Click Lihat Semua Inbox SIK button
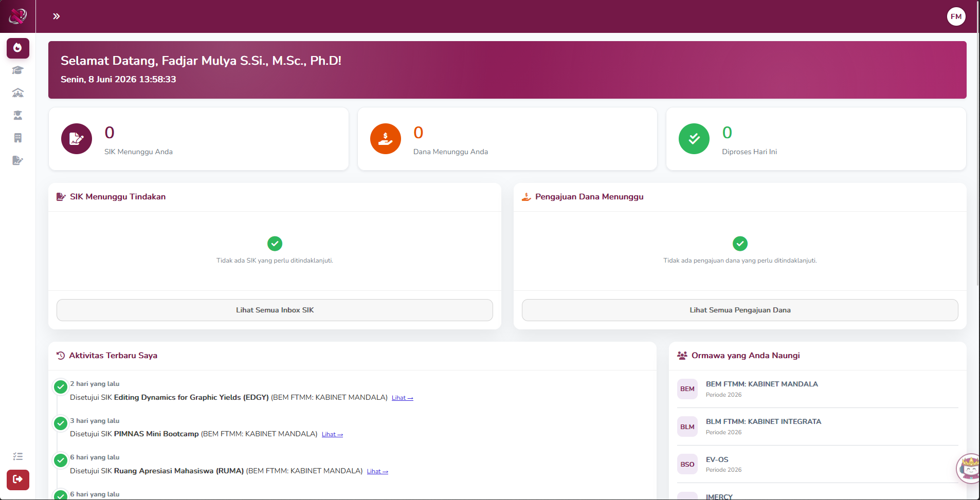Screen dimensions: 980x500 [x=275, y=310]
